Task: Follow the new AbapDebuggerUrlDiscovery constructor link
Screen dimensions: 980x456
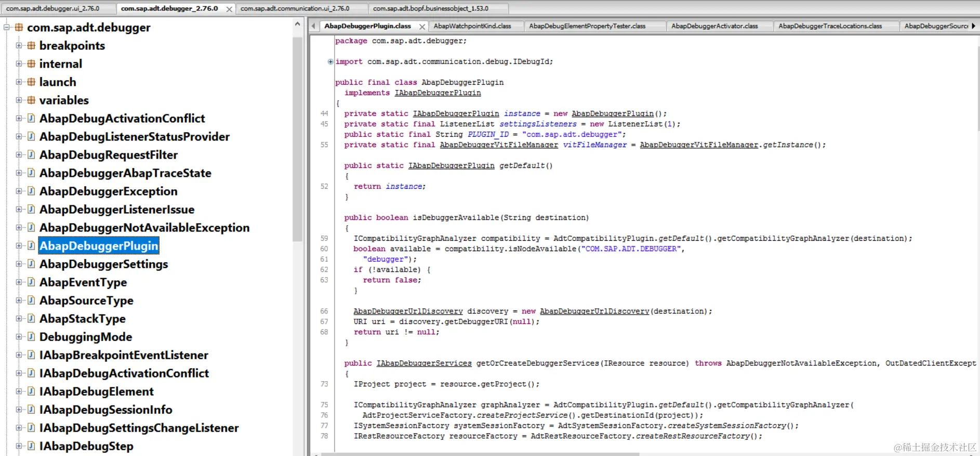Action: [x=594, y=311]
